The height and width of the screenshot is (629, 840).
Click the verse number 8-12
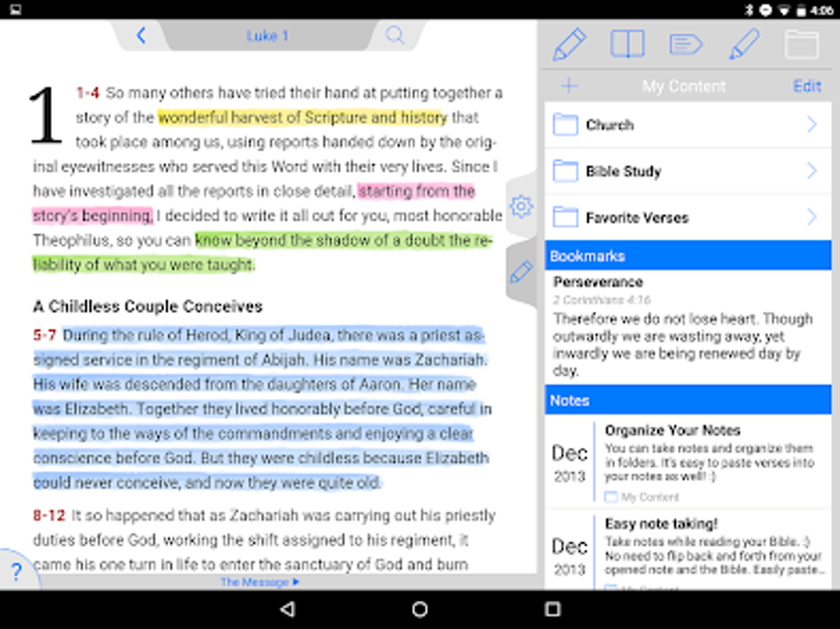(49, 515)
